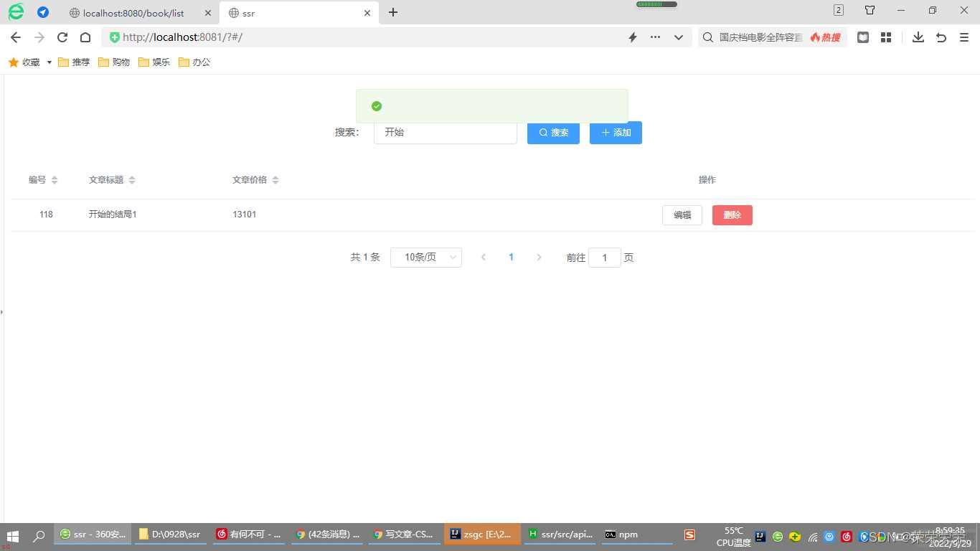The height and width of the screenshot is (551, 980).
Task: Open the Windows Start menu
Action: tap(13, 535)
